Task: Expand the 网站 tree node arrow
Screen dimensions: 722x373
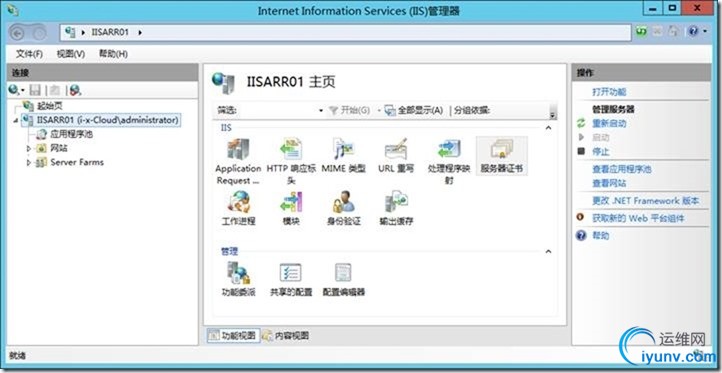Action: (29, 148)
